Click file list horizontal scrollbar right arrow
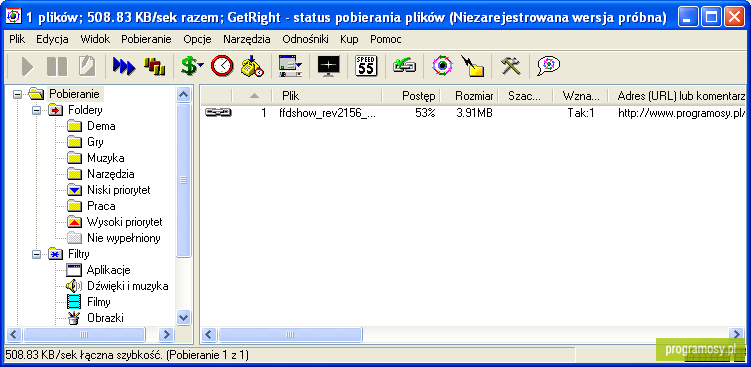Screen dimensions: 751x367 [x=736, y=334]
